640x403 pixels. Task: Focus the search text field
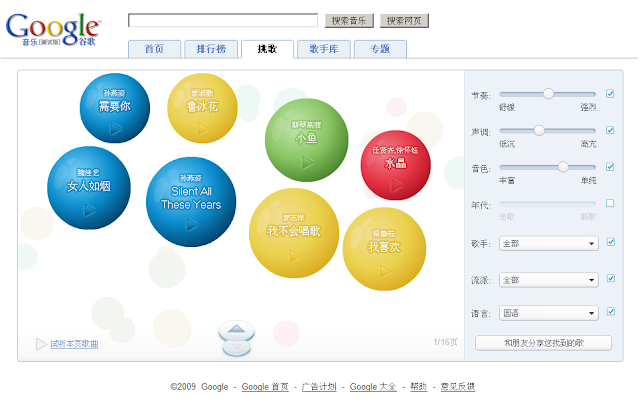[x=223, y=20]
